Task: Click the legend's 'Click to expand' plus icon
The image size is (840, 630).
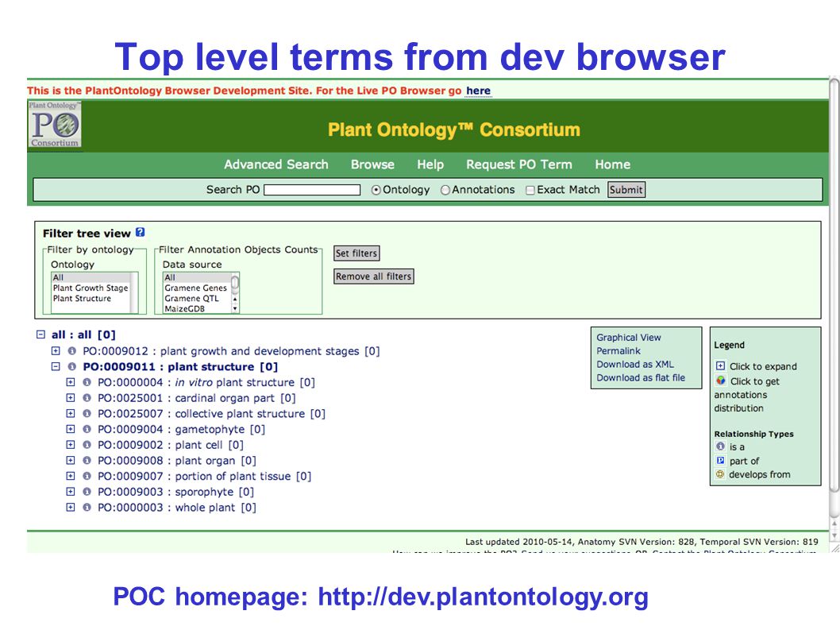Action: click(x=721, y=365)
